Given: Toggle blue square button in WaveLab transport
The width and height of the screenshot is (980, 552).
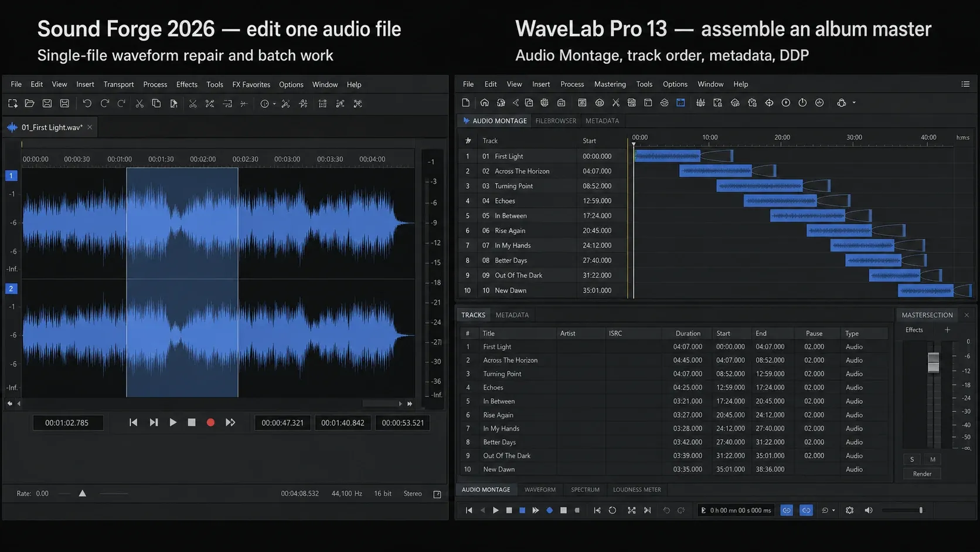Looking at the screenshot, I should click(522, 510).
